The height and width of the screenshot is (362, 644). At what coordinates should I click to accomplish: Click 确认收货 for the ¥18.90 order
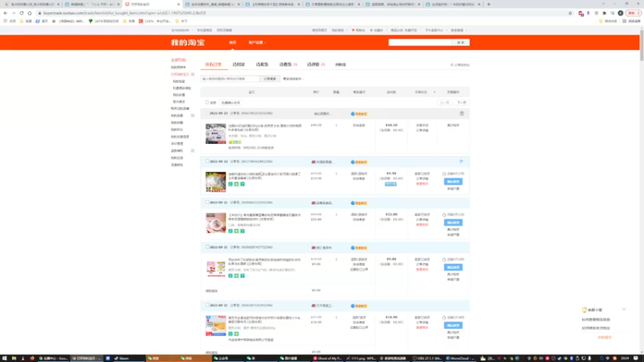pos(453,326)
